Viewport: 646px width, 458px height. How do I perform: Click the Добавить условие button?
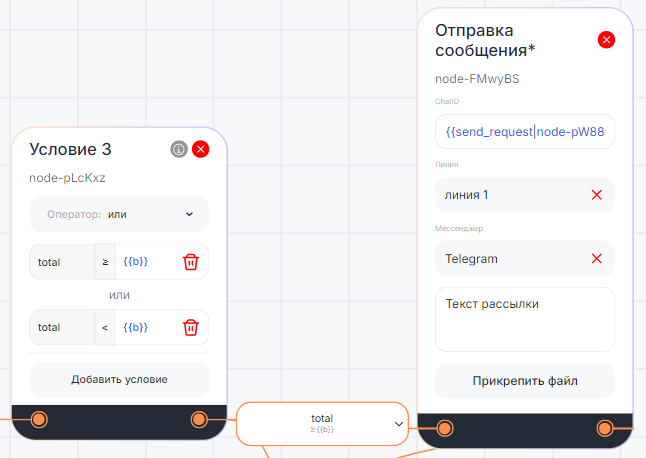pos(119,379)
